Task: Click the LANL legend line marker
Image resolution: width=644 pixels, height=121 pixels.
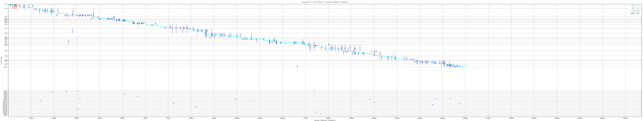Action: coord(638,7)
